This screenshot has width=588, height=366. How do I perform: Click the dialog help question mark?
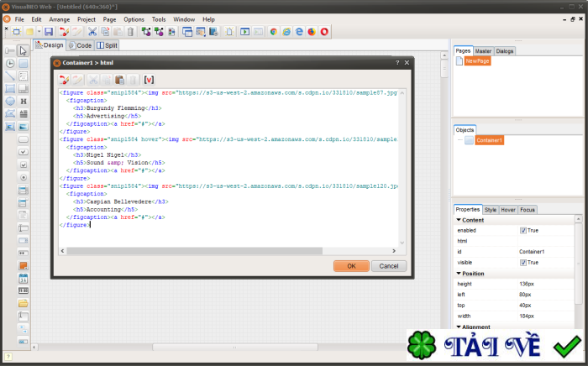point(397,63)
